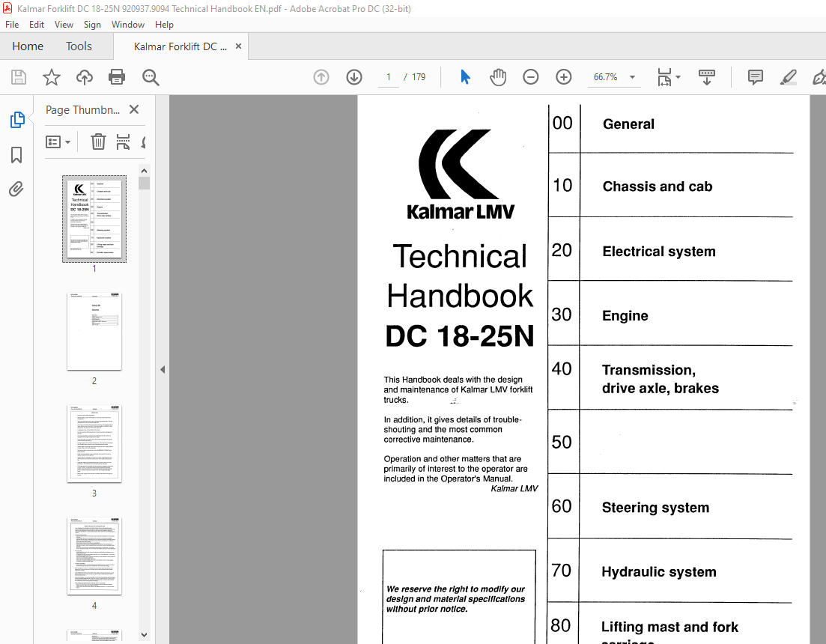Image resolution: width=826 pixels, height=644 pixels.
Task: Click the 'DC 18-25N' heading text
Action: click(x=460, y=336)
